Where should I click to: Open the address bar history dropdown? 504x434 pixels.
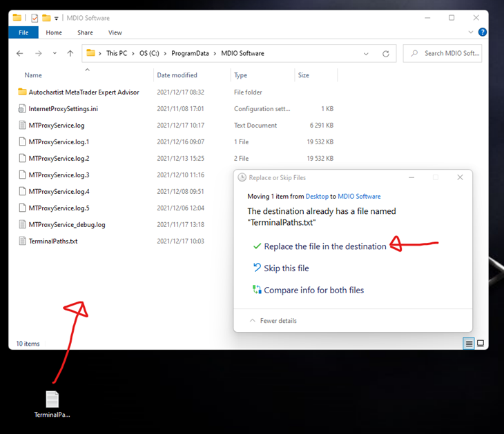point(366,54)
